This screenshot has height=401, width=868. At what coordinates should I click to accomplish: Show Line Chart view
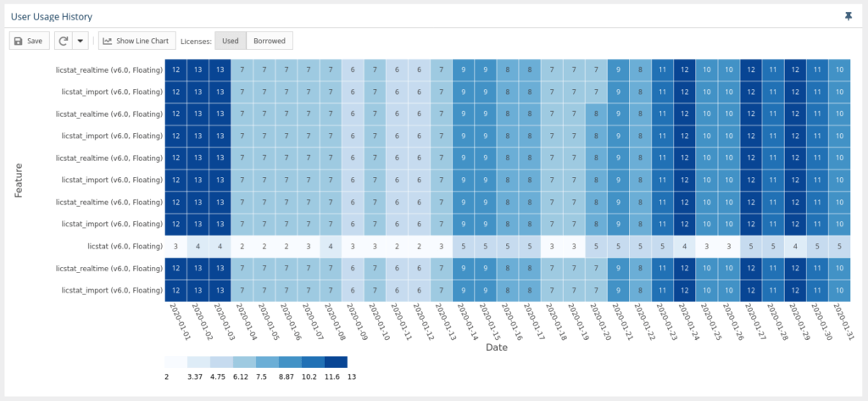[137, 41]
